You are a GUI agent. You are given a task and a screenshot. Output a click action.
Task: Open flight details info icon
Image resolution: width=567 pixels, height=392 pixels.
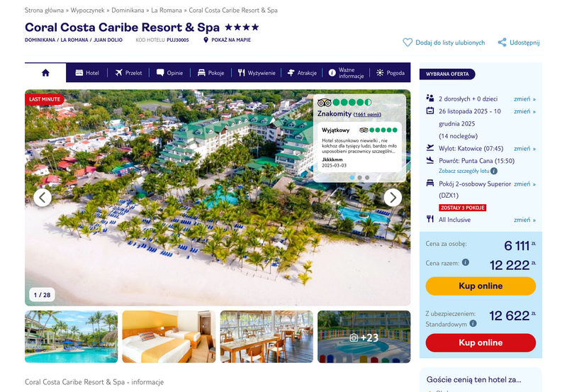pyautogui.click(x=493, y=171)
